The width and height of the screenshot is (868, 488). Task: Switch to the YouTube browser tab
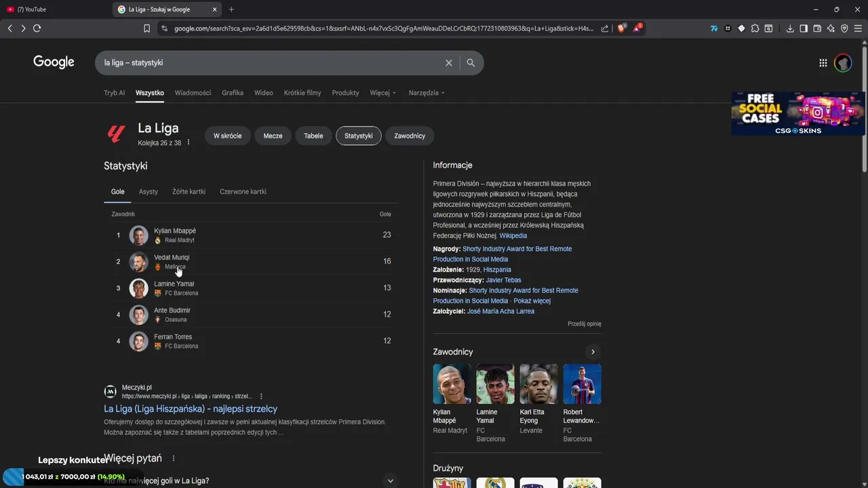[54, 9]
